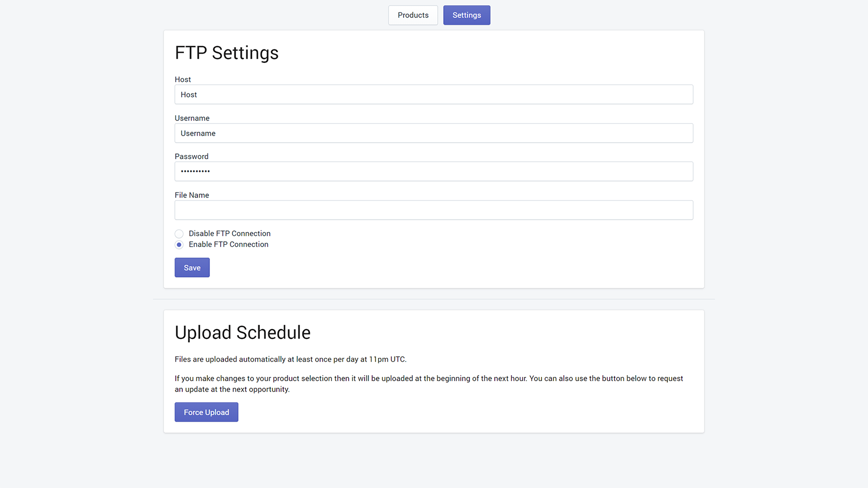Click the "Disable FTP Connection" label text
The height and width of the screenshot is (488, 868).
229,234
